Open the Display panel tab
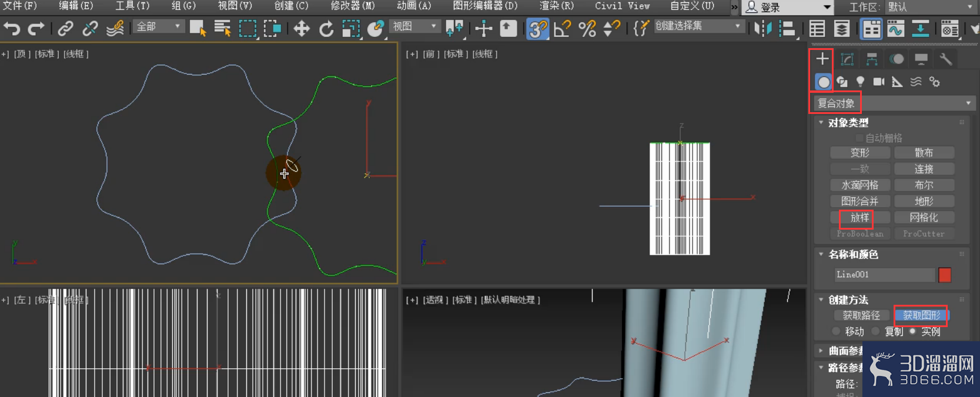 pyautogui.click(x=921, y=59)
